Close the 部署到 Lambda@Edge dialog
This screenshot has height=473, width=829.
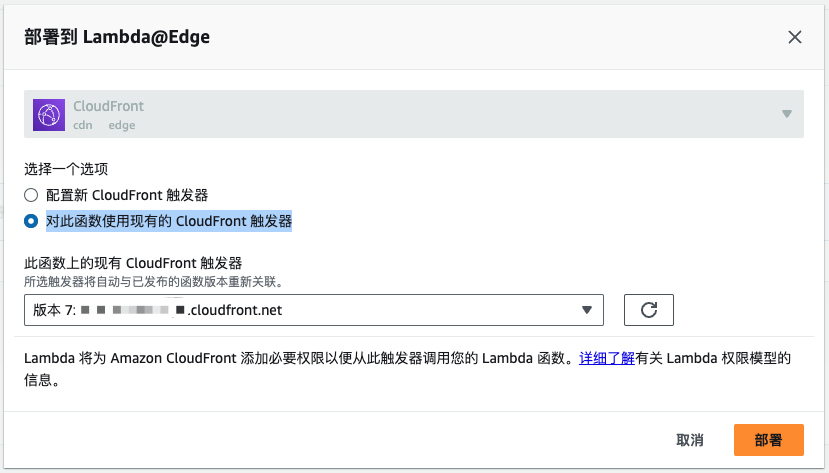point(795,37)
